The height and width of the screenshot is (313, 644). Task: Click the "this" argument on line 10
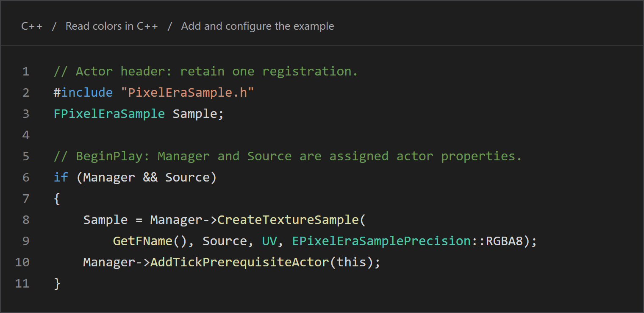(x=351, y=262)
